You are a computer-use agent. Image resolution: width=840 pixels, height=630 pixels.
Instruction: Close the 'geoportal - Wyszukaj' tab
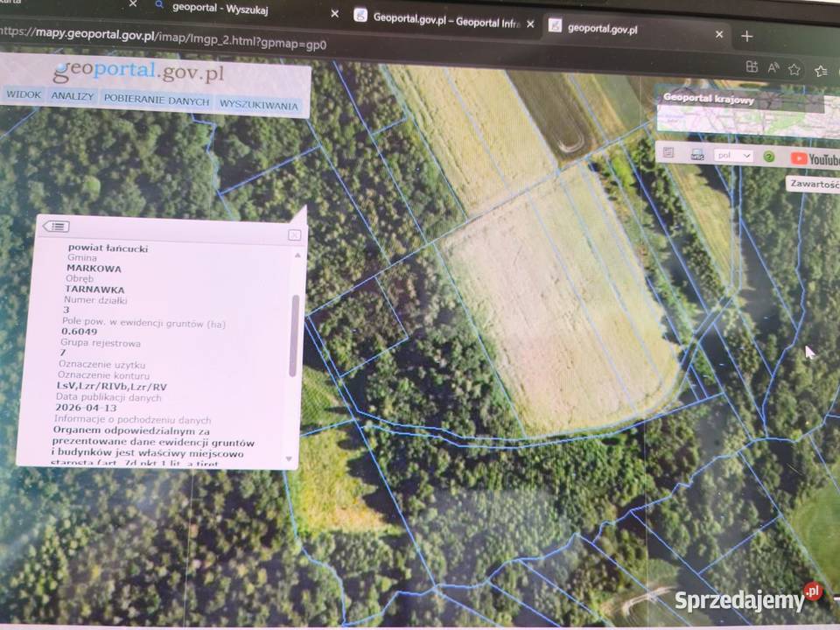(x=335, y=13)
